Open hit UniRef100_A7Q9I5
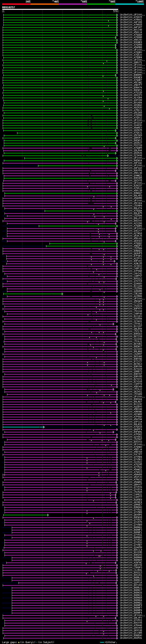Image resolution: width=146 pixels, height=644 pixels. (x=131, y=17)
